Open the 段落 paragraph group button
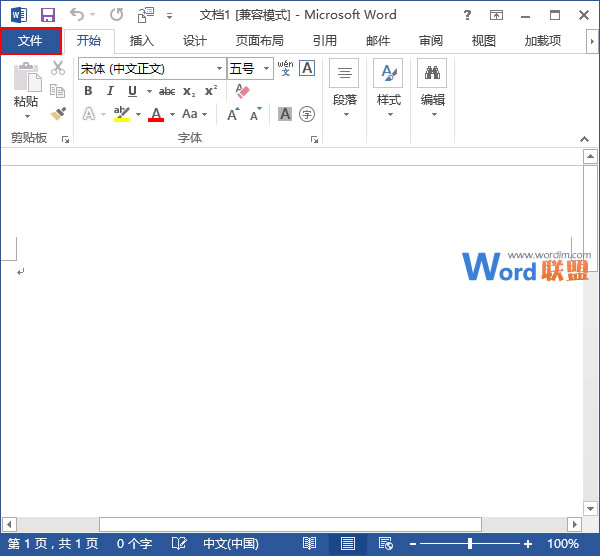This screenshot has width=600, height=556. click(345, 89)
